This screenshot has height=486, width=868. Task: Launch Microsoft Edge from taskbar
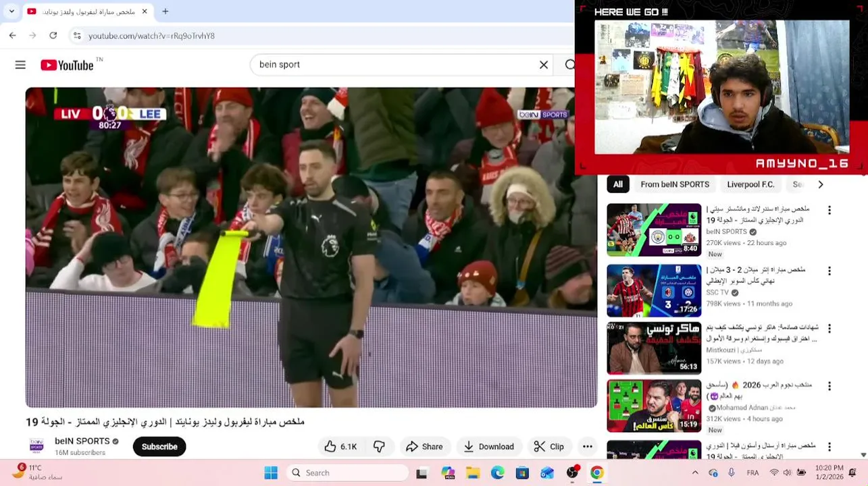click(498, 473)
